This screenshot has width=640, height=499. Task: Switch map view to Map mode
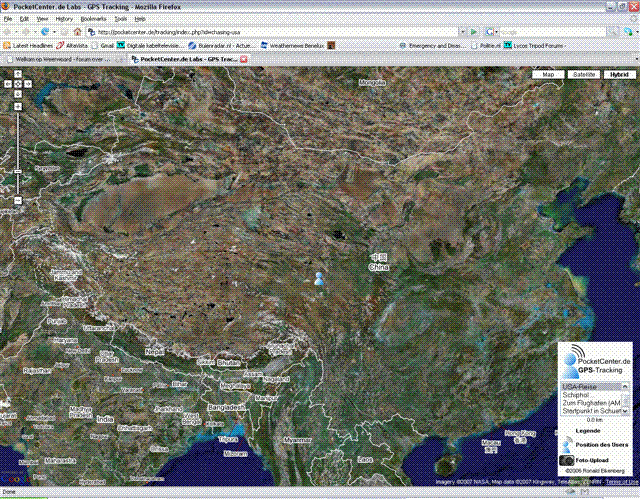(x=548, y=75)
